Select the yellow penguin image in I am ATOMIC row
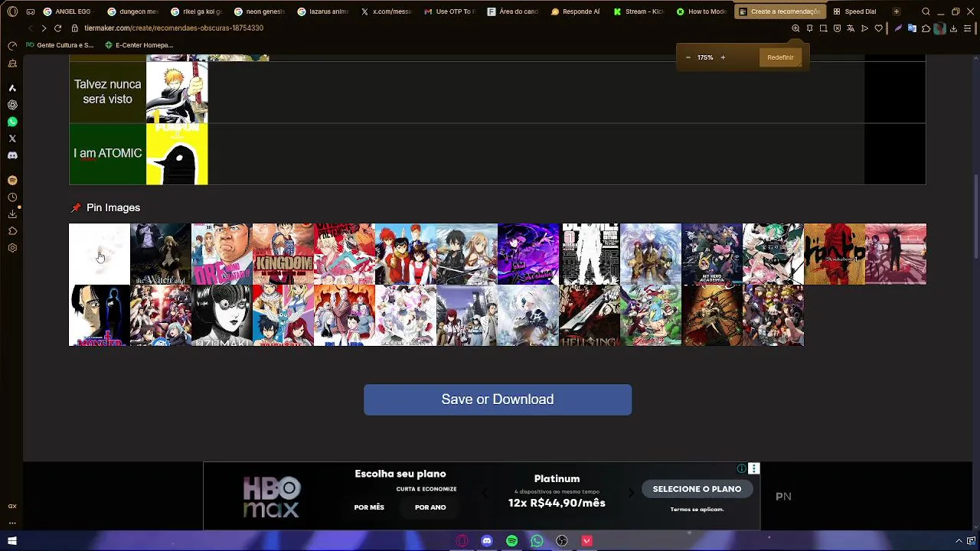This screenshot has height=551, width=980. click(177, 154)
